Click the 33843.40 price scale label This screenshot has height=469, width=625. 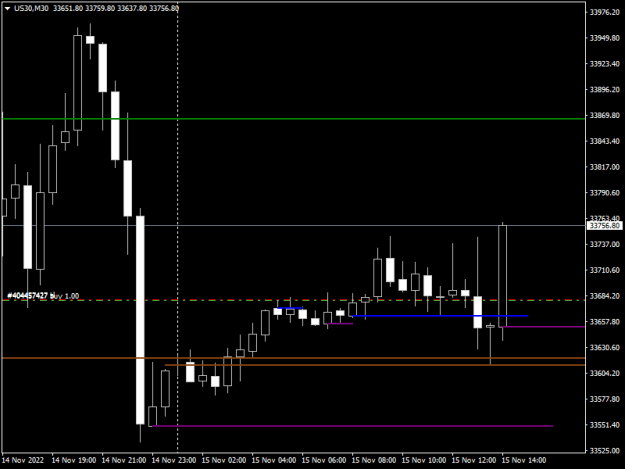point(605,141)
